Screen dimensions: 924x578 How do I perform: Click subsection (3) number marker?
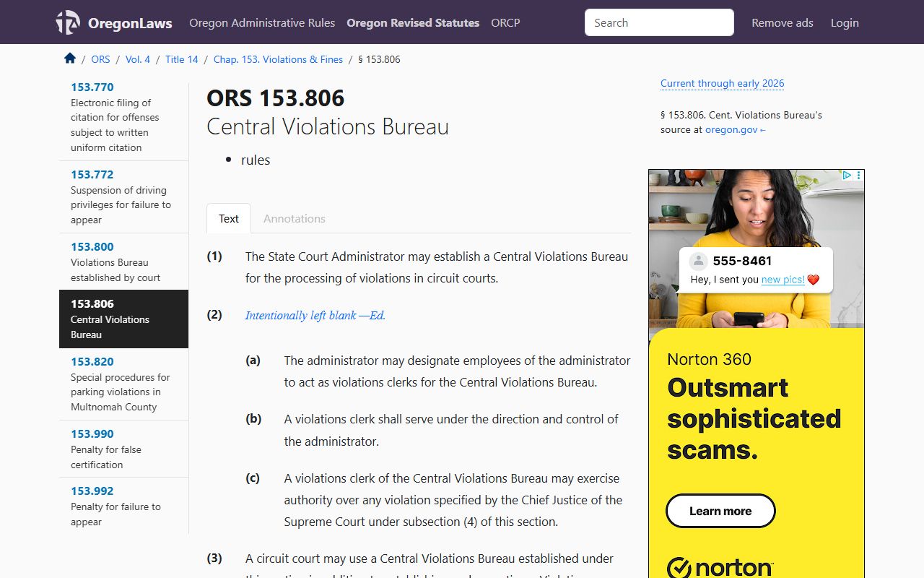point(214,558)
